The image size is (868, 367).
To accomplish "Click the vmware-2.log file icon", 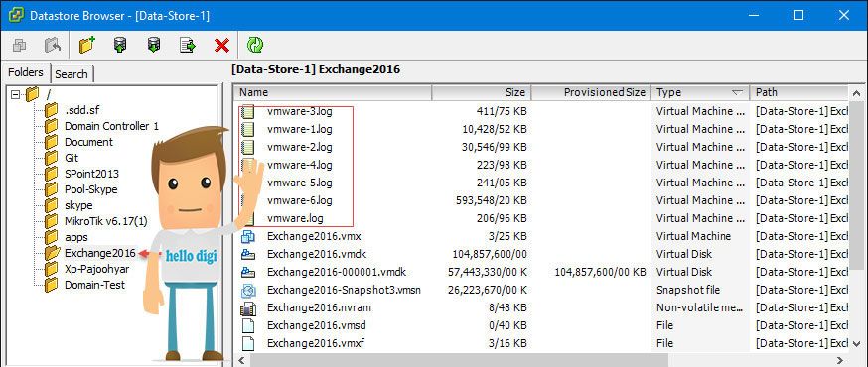I will [248, 147].
